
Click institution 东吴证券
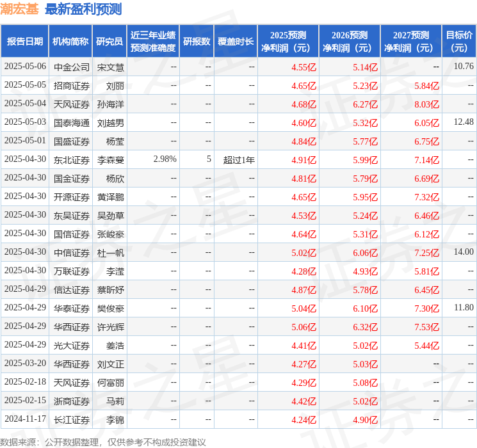[72, 215]
